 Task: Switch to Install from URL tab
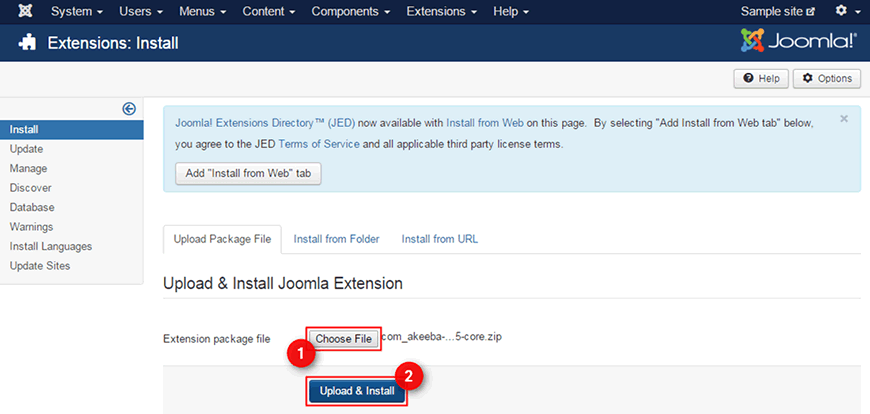[440, 239]
